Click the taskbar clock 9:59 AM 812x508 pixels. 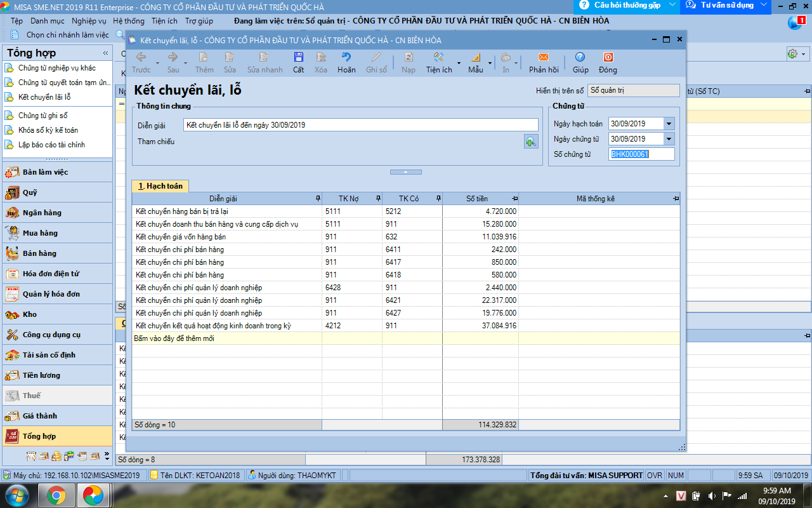[x=777, y=491]
